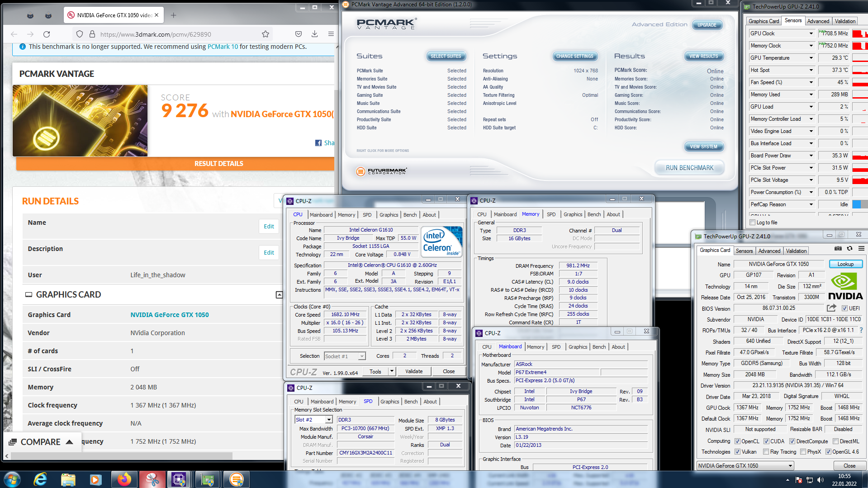Image resolution: width=868 pixels, height=488 pixels.
Task: Toggle CUDA checkbox in GPU-Z
Action: tap(766, 441)
